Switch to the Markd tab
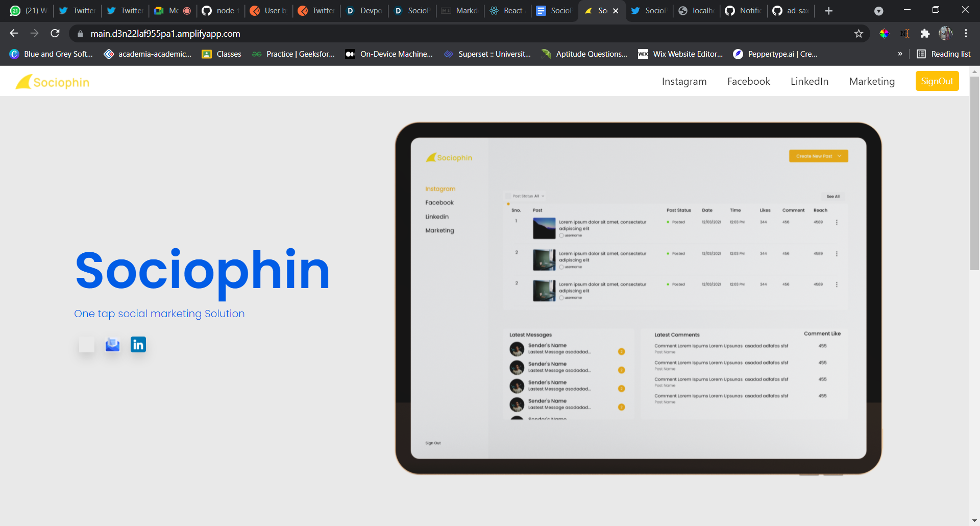 (460, 11)
